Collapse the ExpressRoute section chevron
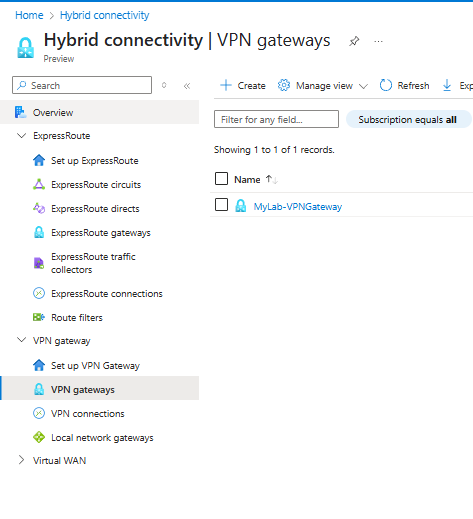 coord(22,136)
